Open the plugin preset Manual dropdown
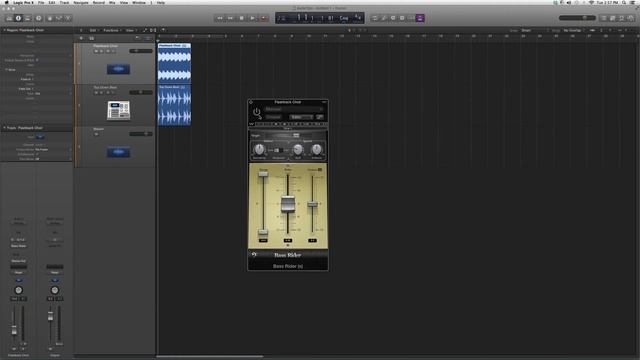640x360 pixels. point(294,109)
